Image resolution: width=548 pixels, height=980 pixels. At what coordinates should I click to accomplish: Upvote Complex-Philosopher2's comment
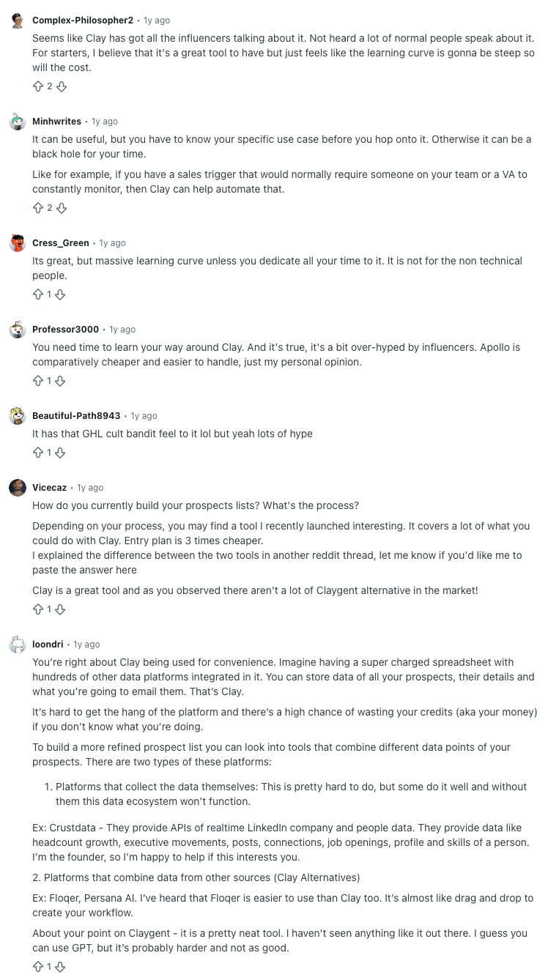coord(37,86)
